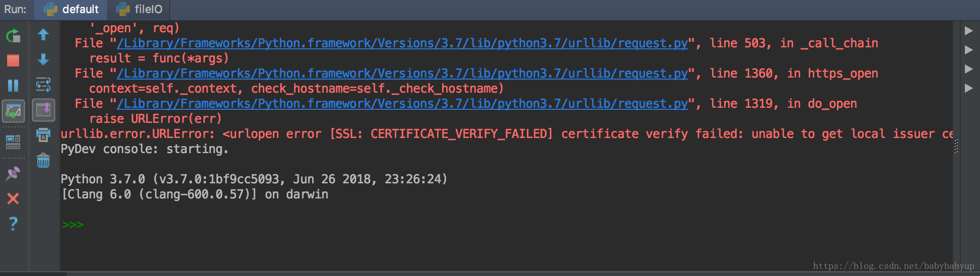Stop the running process
This screenshot has height=276, width=980.
point(13,60)
